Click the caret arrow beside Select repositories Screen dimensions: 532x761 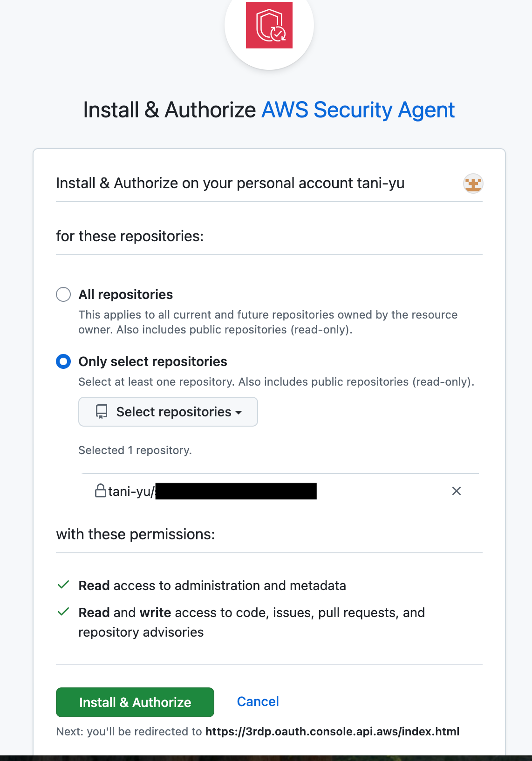point(239,412)
